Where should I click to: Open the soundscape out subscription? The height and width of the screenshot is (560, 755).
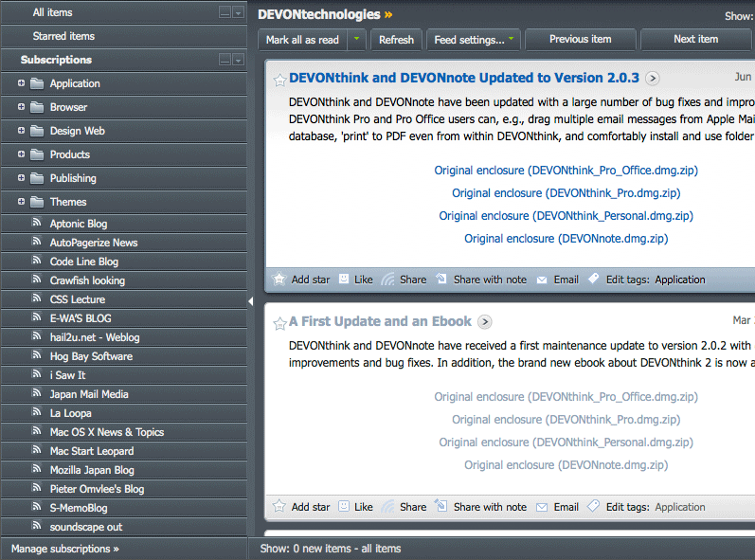124,527
